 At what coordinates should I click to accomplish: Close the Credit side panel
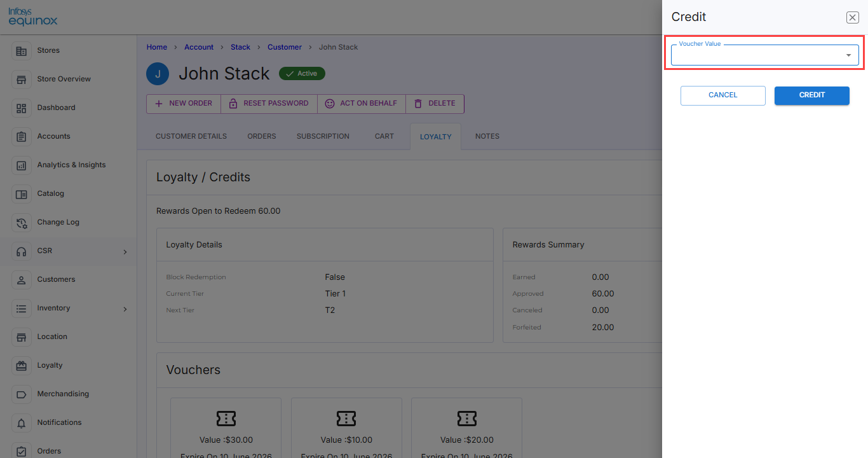point(853,18)
